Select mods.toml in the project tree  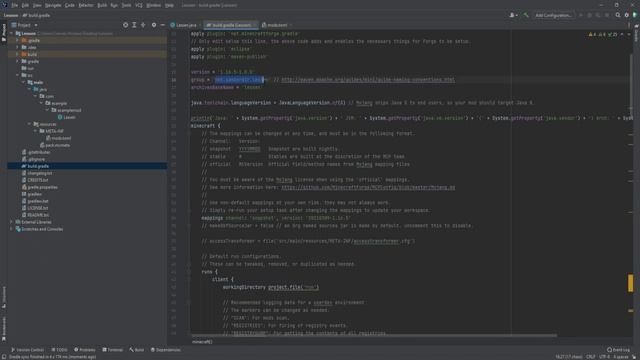58,138
